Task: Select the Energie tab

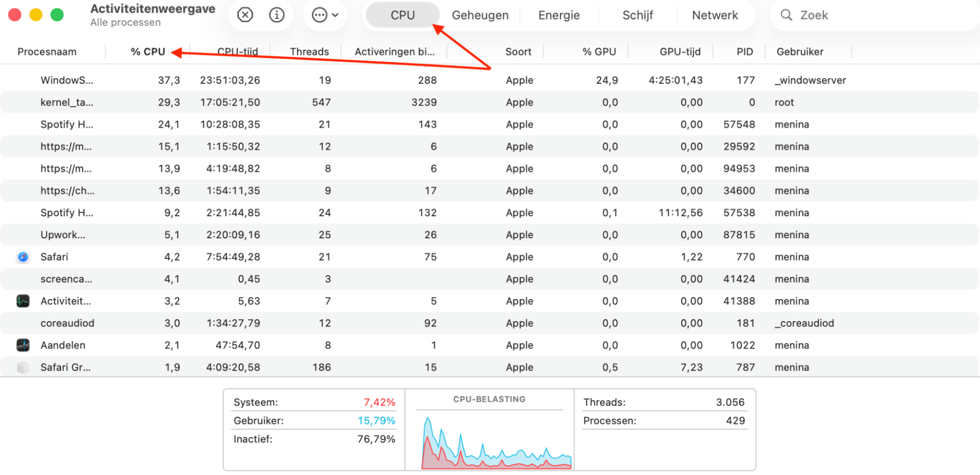Action: click(x=558, y=15)
